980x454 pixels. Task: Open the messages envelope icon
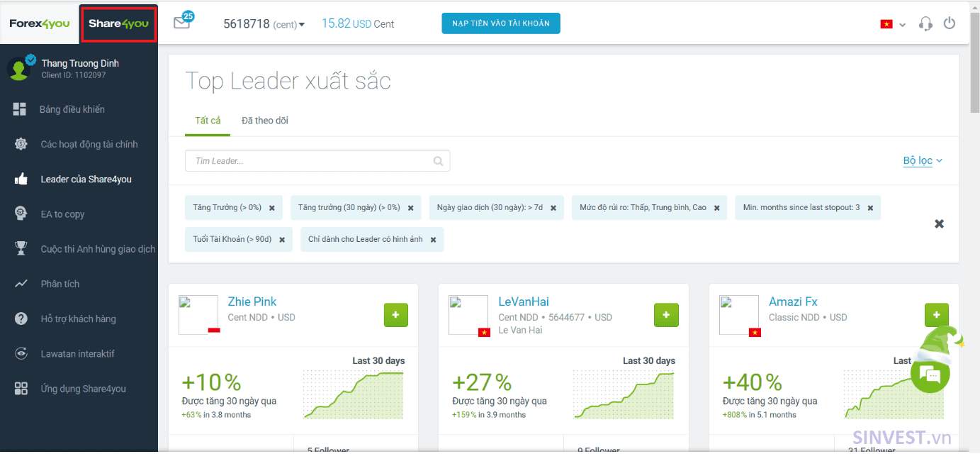181,23
